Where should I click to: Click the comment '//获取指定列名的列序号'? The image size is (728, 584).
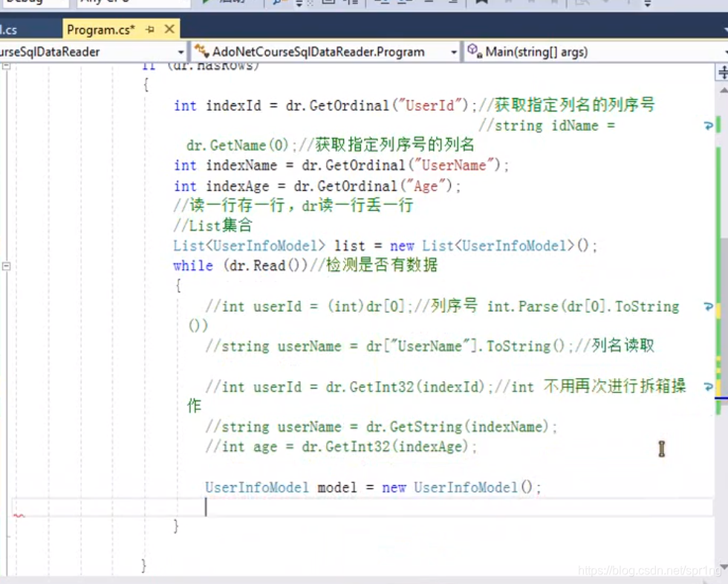[566, 105]
